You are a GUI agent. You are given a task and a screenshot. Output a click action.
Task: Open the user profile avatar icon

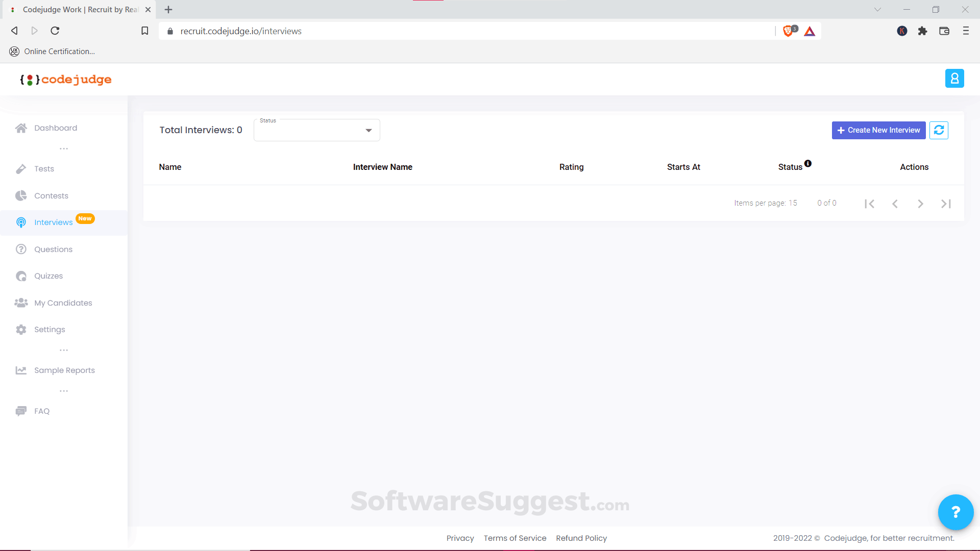[x=955, y=79]
